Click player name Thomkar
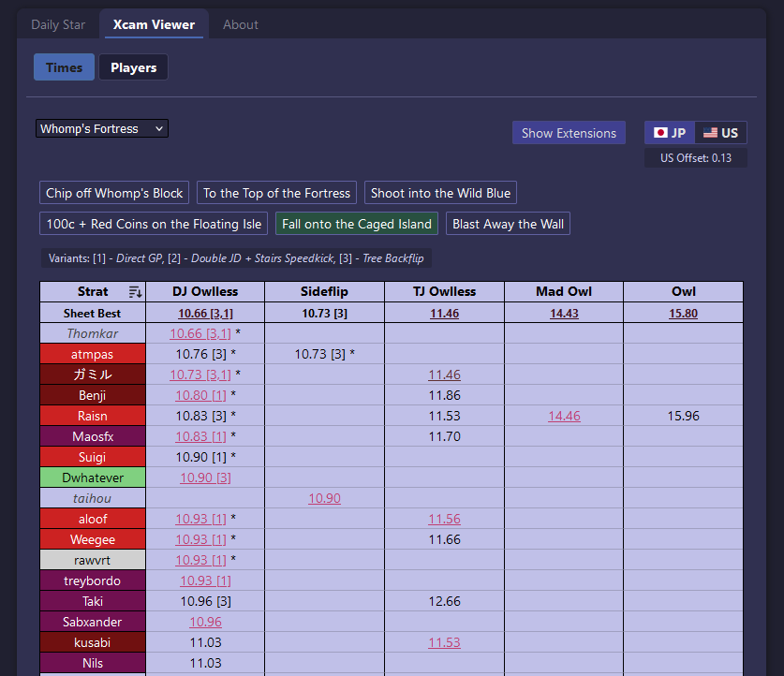Screen dimensions: 784x676 click(x=93, y=333)
